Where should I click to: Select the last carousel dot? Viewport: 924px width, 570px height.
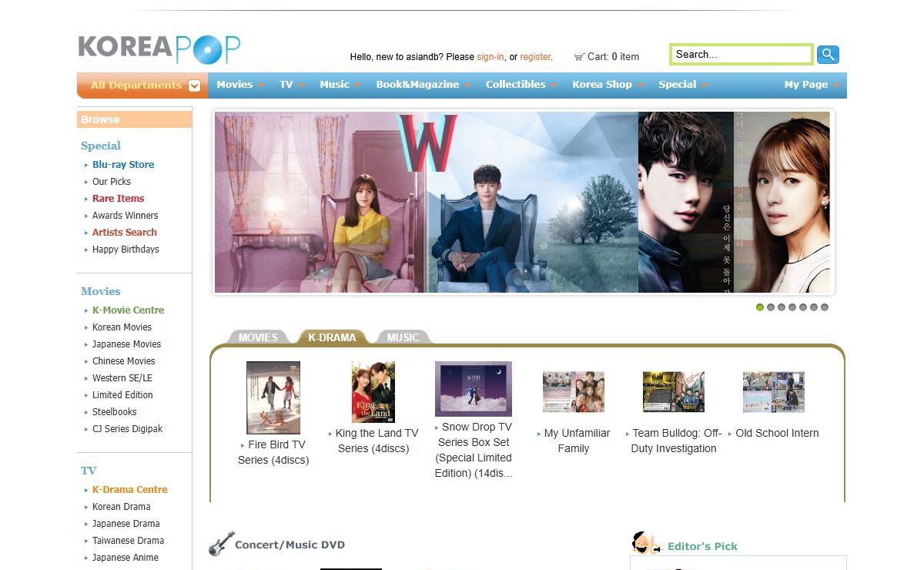[825, 307]
